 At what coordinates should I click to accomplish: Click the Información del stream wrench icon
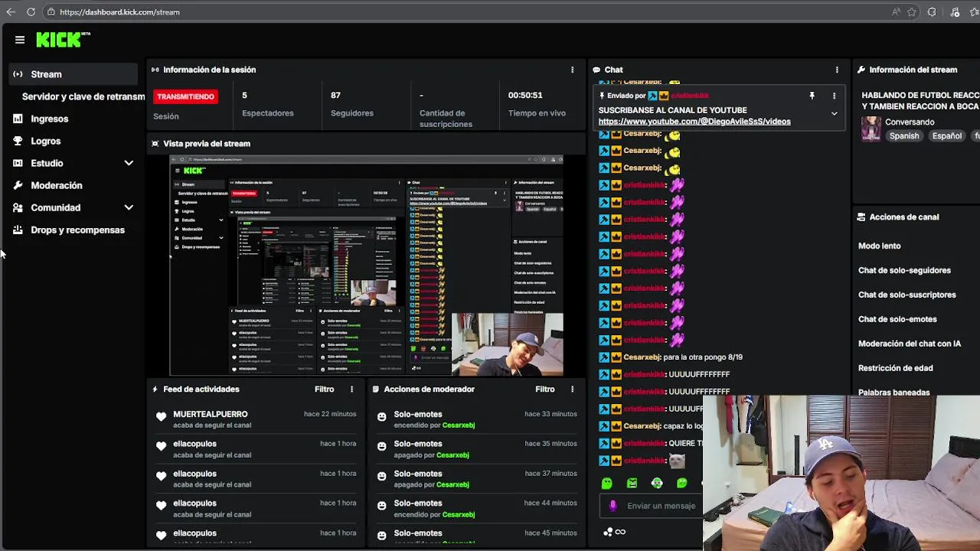861,70
